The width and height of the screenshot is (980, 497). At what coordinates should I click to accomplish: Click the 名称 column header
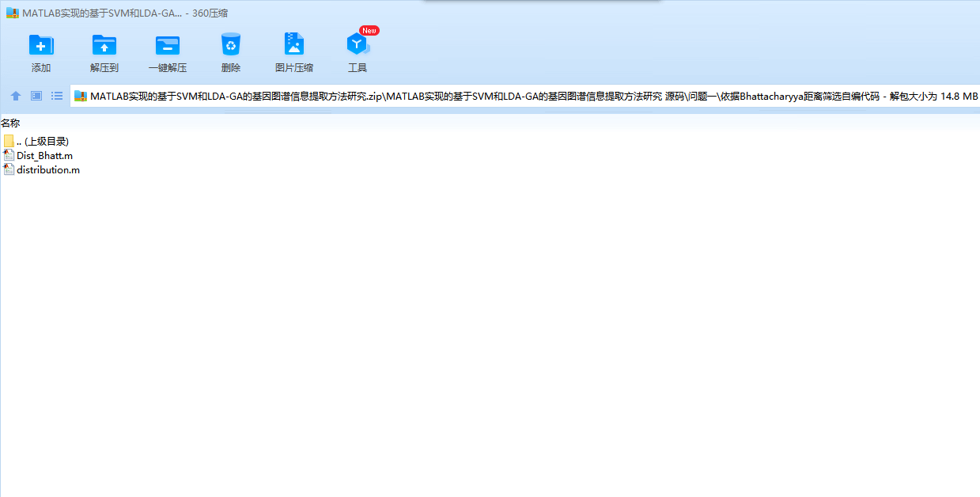[10, 123]
